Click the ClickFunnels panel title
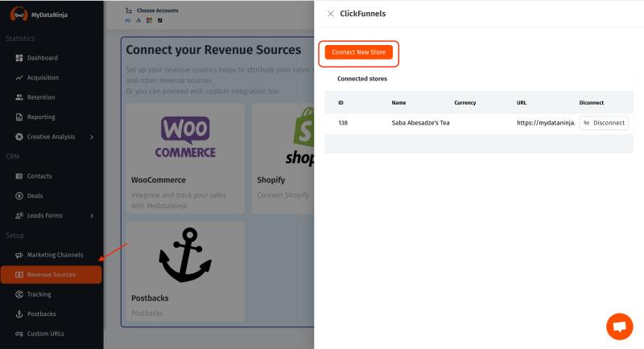Screen dimensions: 644x349 click(363, 14)
